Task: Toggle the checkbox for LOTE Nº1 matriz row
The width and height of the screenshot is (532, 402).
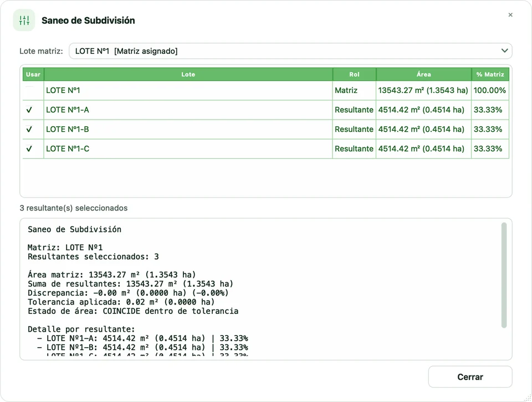Action: [x=29, y=90]
